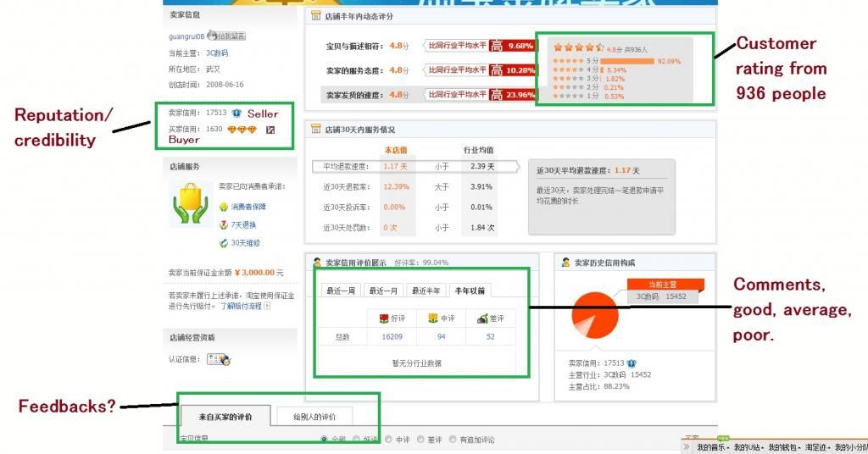The width and height of the screenshot is (868, 454).
Task: Click the 店铺半年内动态评分 header icon
Action: [315, 16]
